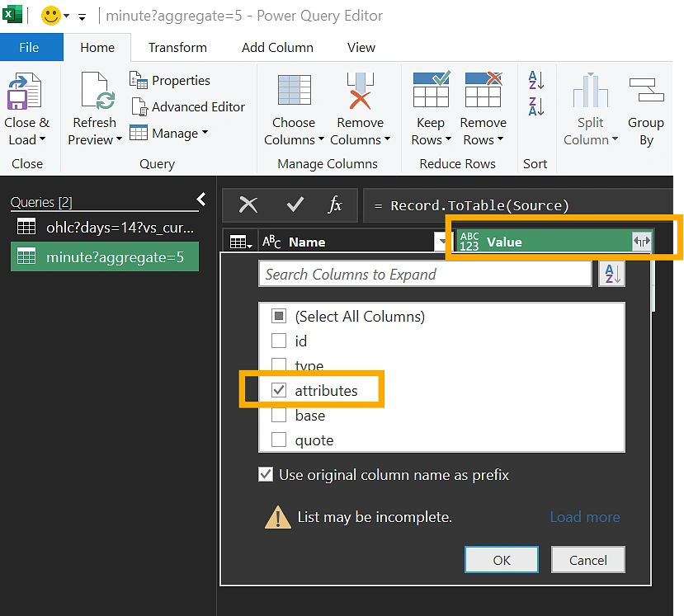The image size is (684, 616).
Task: Open the Advanced Editor
Action: click(188, 106)
